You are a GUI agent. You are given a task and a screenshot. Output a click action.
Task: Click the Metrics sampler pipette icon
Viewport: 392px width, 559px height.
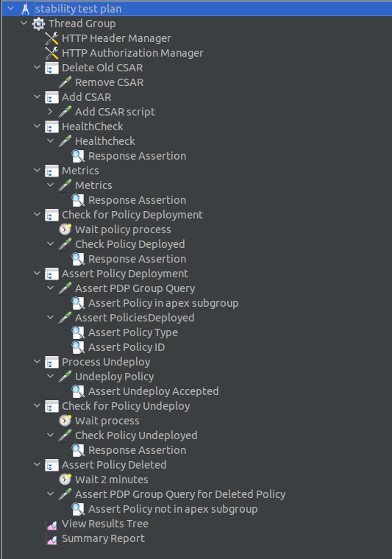click(x=65, y=185)
